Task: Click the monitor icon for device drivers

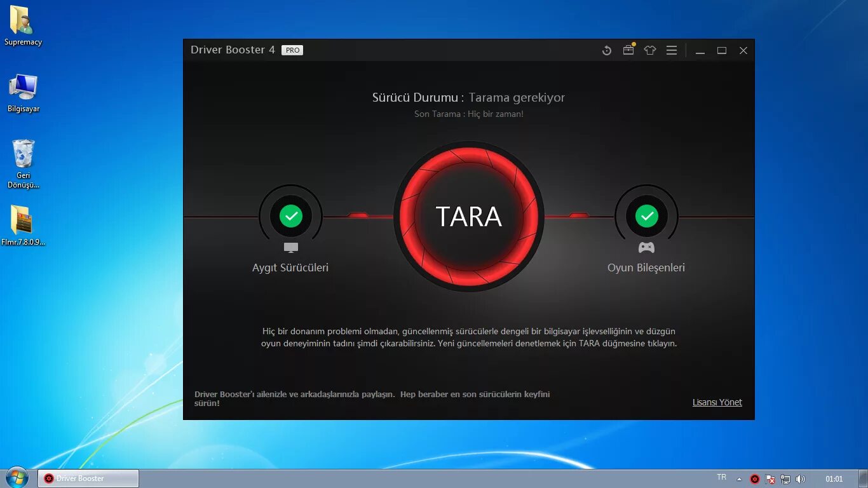Action: pyautogui.click(x=291, y=247)
